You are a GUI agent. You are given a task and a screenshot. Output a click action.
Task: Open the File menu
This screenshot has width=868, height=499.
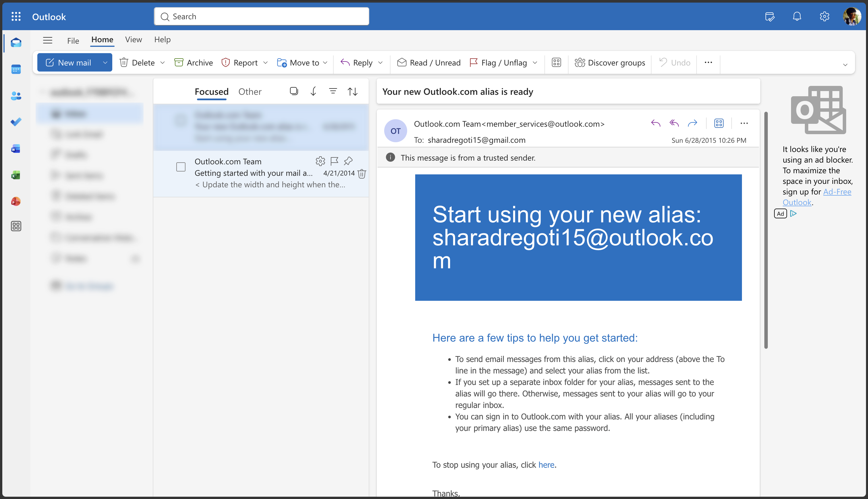73,41
